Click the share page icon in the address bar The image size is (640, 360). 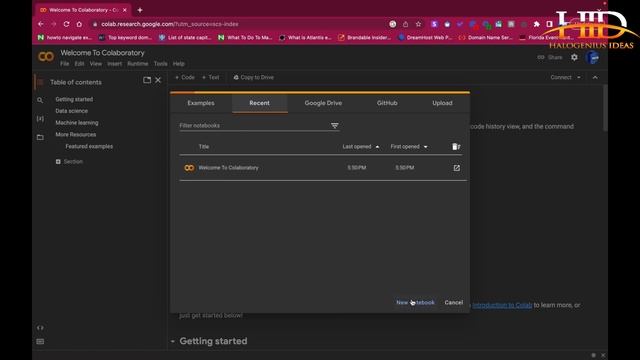[x=405, y=24]
